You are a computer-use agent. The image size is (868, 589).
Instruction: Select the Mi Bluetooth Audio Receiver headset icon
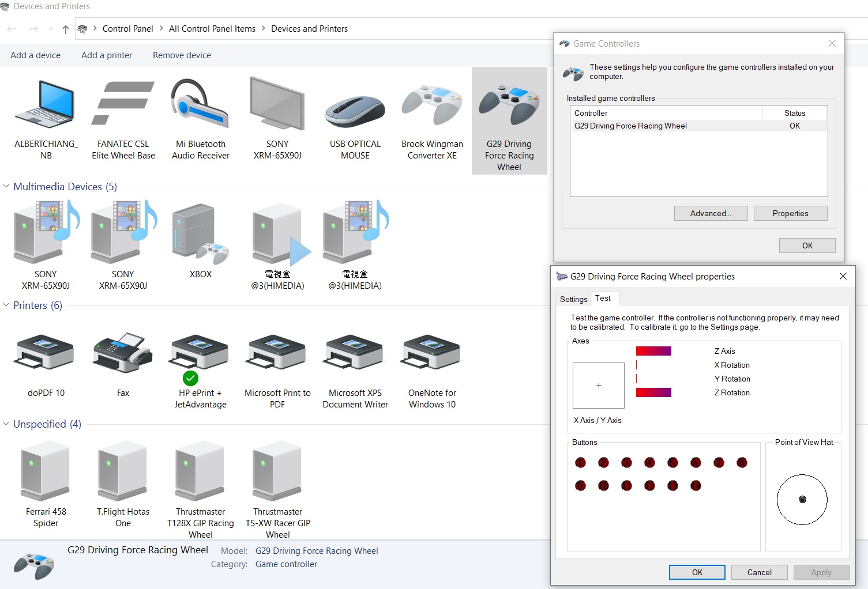click(x=200, y=104)
